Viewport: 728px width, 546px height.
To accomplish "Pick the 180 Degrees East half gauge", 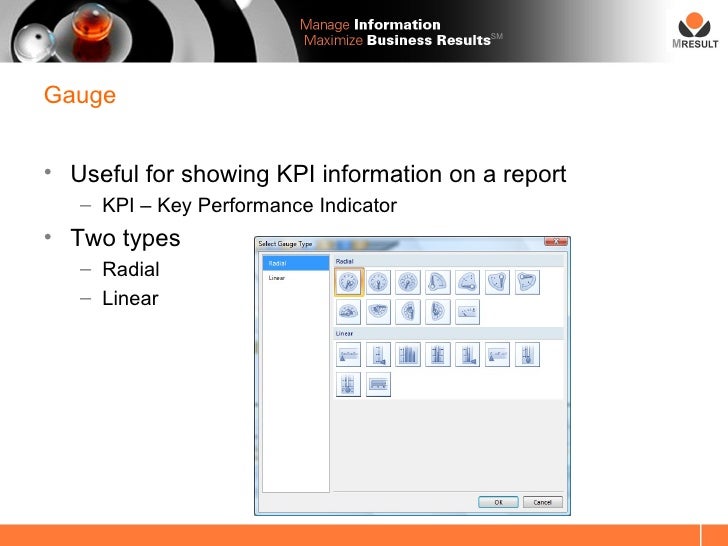I will coord(438,312).
